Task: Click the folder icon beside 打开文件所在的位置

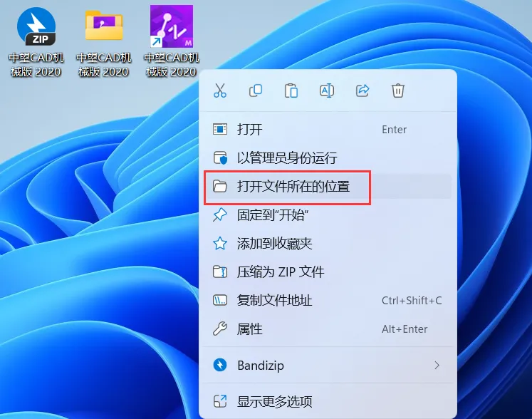Action: coord(220,187)
